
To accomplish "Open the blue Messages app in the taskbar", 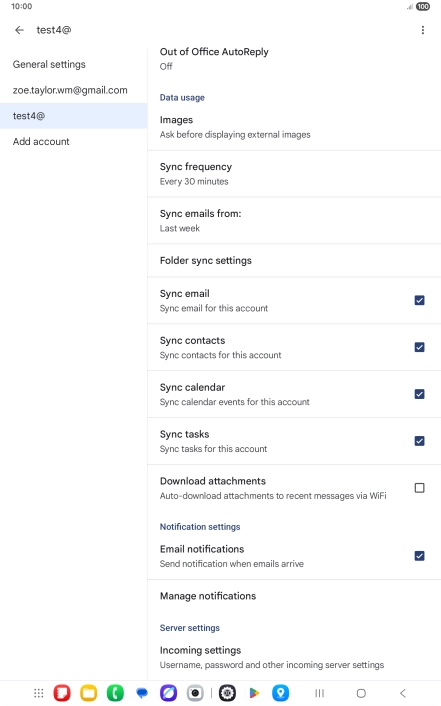I will 142,693.
